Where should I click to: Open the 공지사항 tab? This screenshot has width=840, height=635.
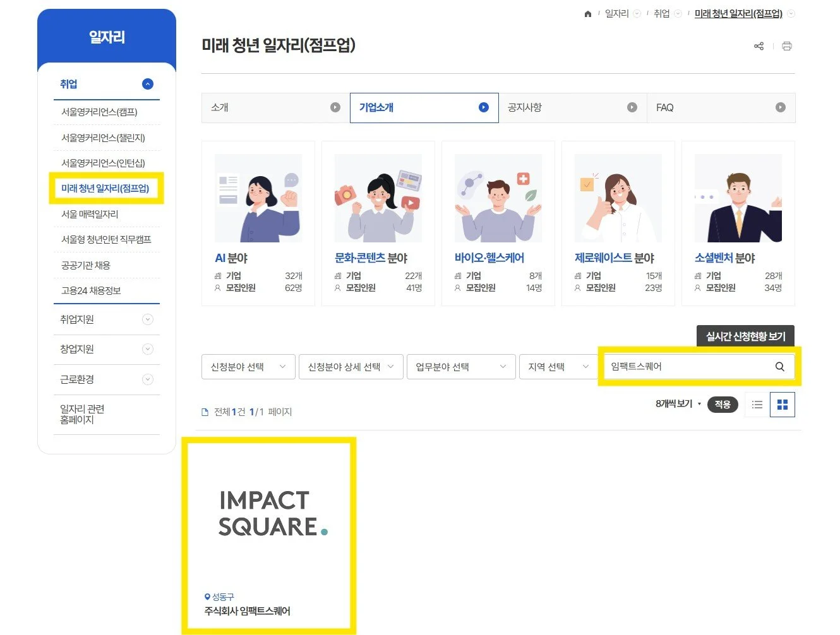573,108
